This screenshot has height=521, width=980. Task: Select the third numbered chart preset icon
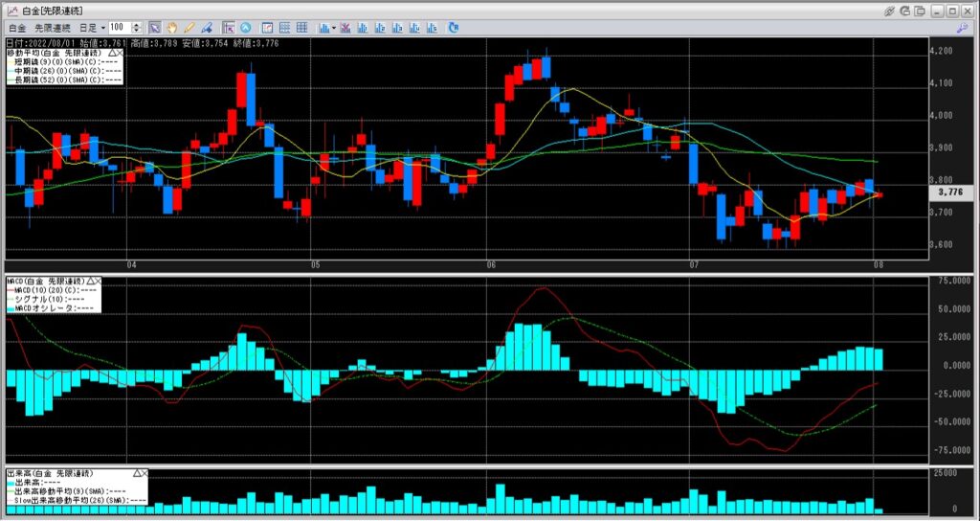(397, 28)
